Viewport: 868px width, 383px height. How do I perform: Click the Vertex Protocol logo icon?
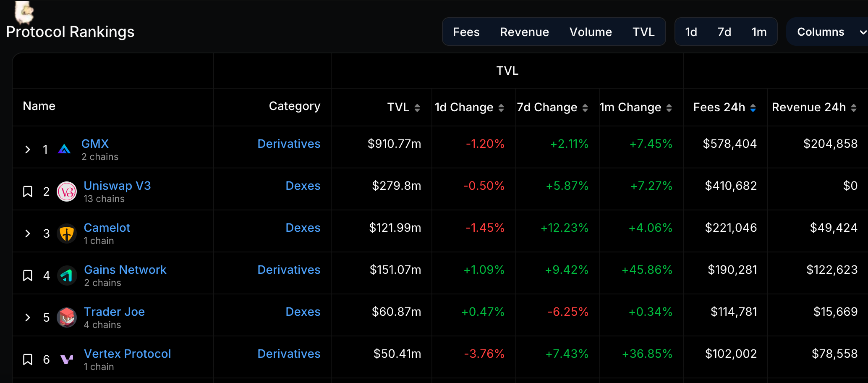pyautogui.click(x=67, y=359)
